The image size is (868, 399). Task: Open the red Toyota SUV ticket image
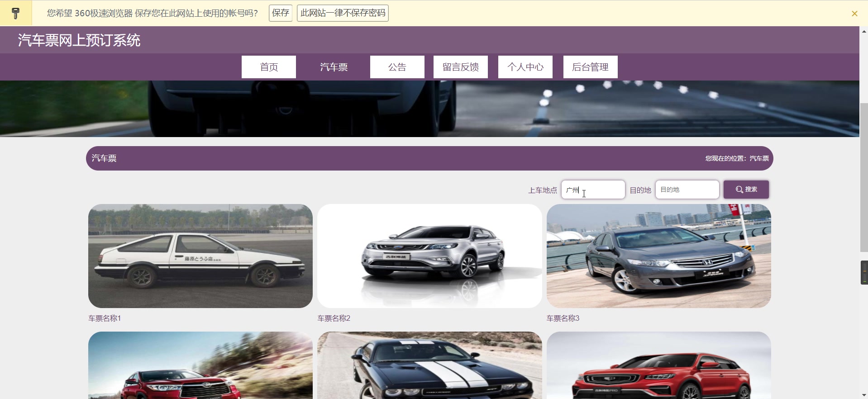pos(200,365)
